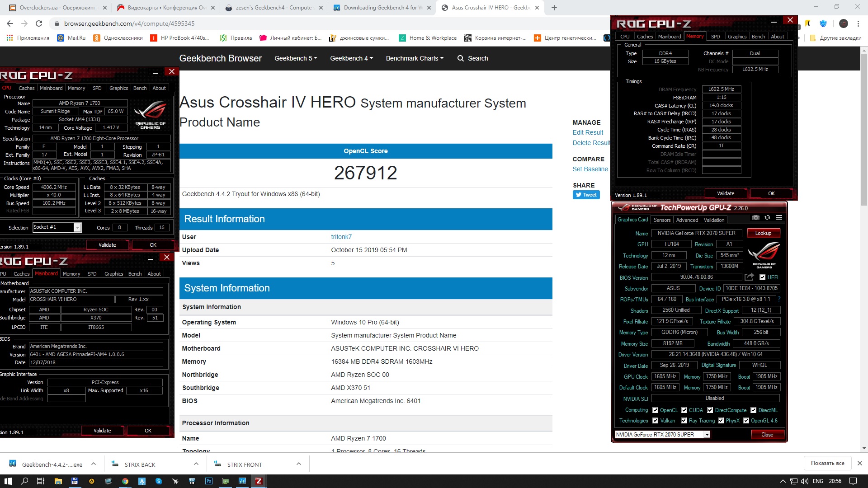Close the downloads bar

(859, 463)
